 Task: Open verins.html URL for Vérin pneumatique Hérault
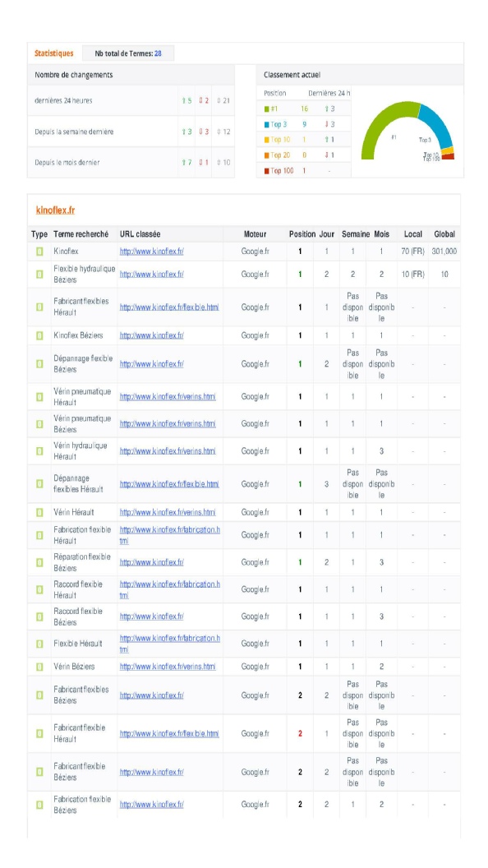pos(168,397)
